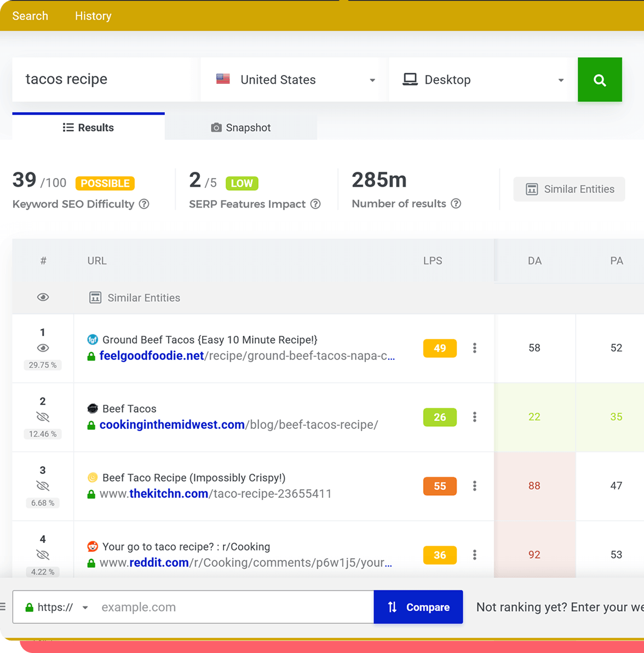Click the POSSIBLE difficulty badge
This screenshot has width=644, height=653.
click(x=105, y=183)
